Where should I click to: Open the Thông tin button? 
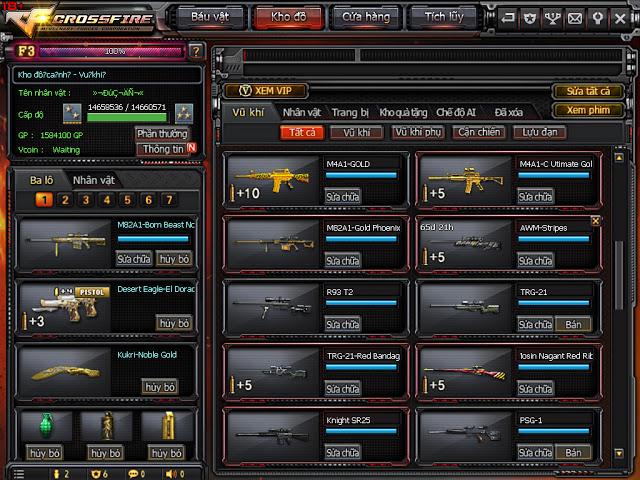click(163, 149)
